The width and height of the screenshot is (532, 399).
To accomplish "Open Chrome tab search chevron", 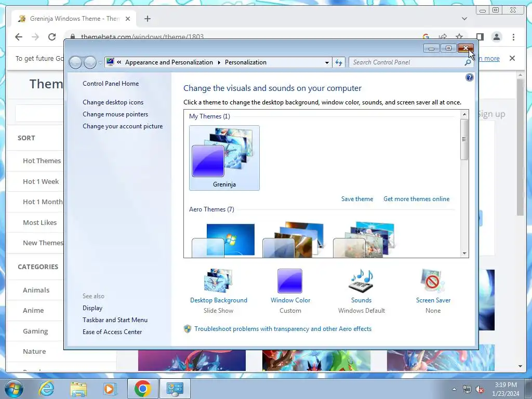I will (x=464, y=19).
